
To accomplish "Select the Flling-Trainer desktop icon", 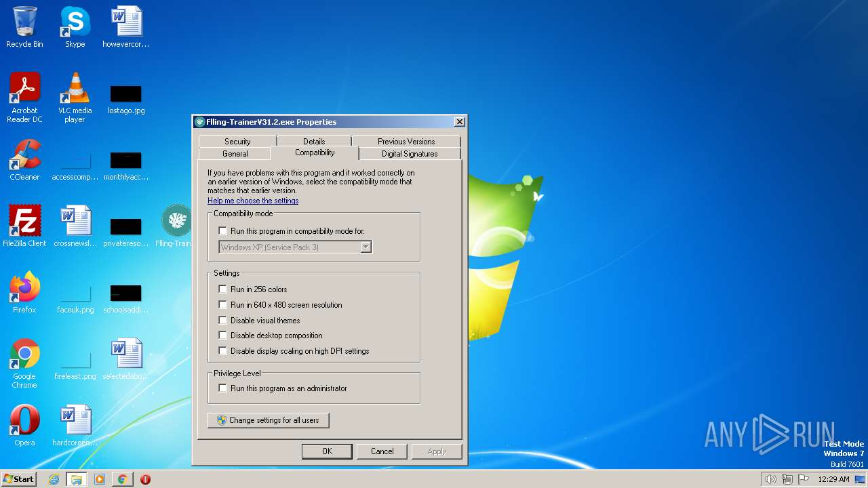I will click(x=175, y=226).
